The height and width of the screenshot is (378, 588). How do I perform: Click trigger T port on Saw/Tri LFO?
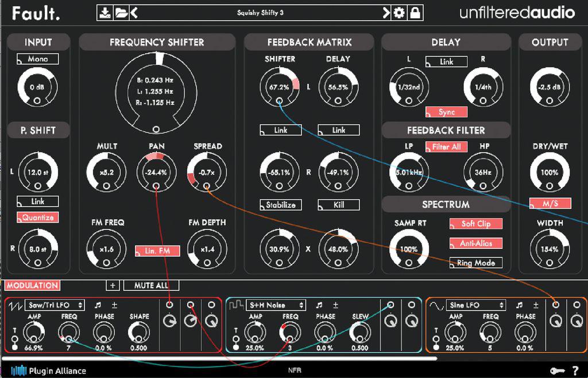click(15, 339)
